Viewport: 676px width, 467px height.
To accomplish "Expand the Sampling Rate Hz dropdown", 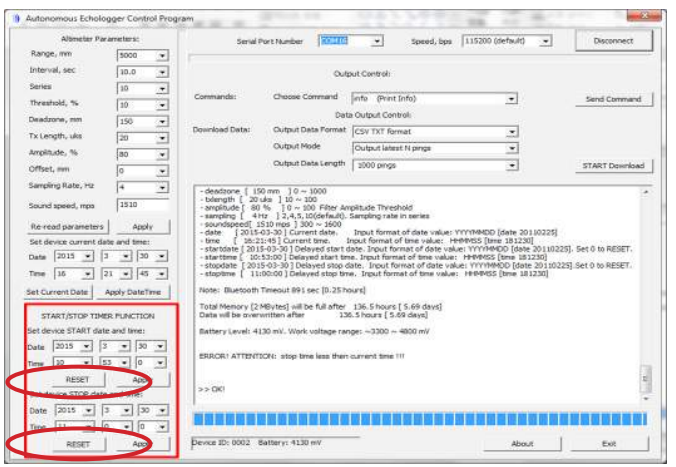I will [162, 187].
